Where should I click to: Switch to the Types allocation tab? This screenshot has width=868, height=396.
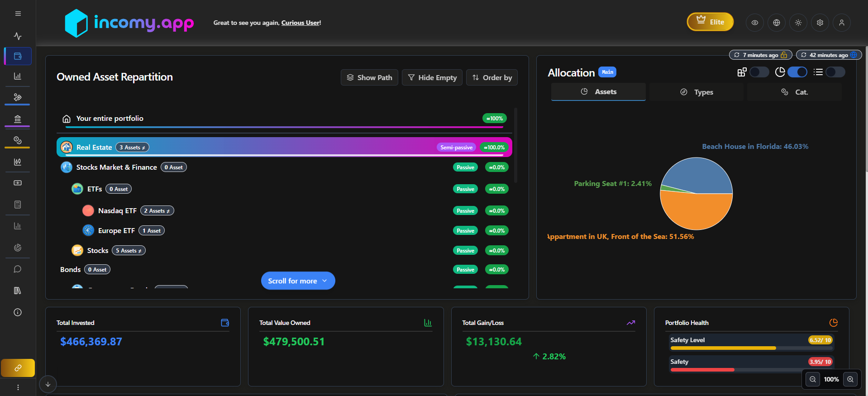696,92
